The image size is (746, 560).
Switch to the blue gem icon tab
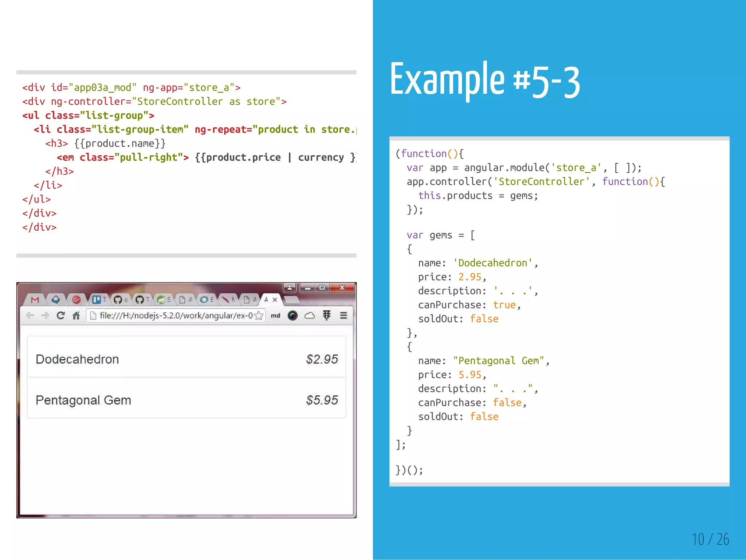click(x=56, y=299)
